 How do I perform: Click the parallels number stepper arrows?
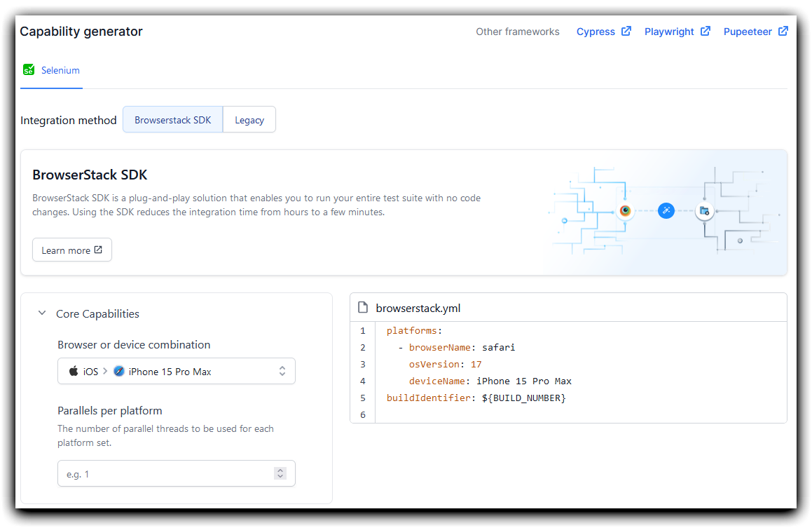(280, 473)
